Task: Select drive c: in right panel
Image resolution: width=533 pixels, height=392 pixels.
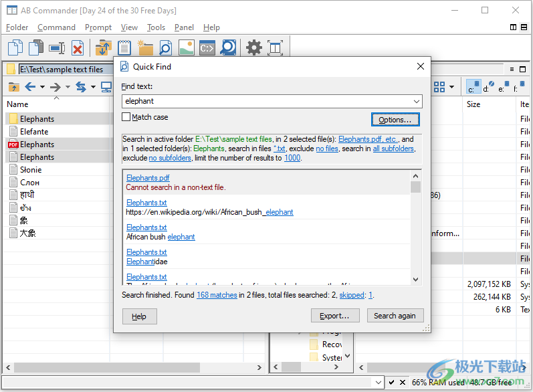Action: (473, 87)
